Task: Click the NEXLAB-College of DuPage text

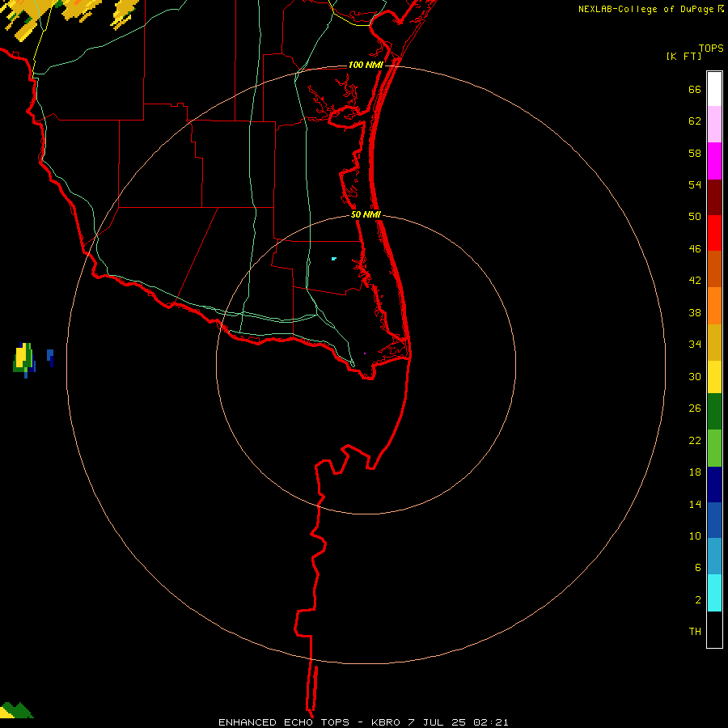Action: [x=645, y=9]
